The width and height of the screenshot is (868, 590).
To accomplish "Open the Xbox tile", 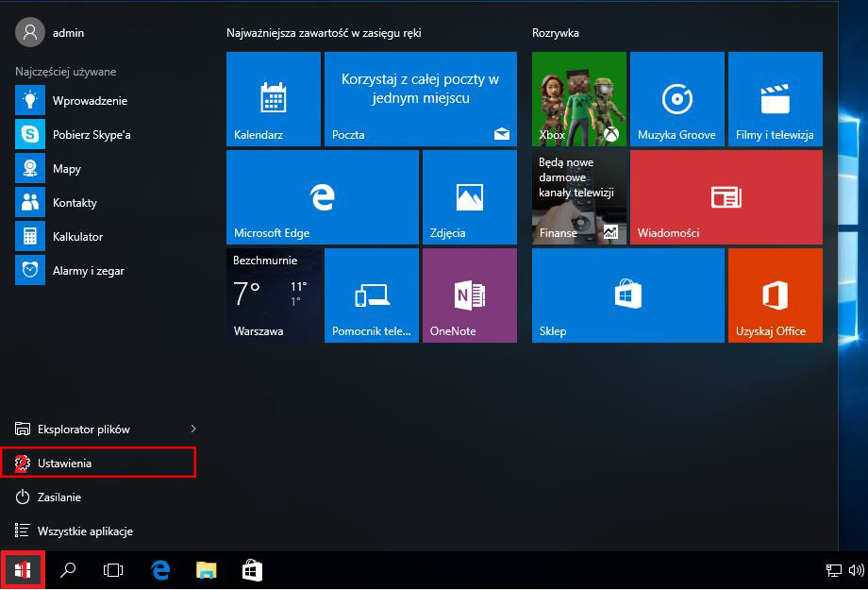I will [578, 99].
